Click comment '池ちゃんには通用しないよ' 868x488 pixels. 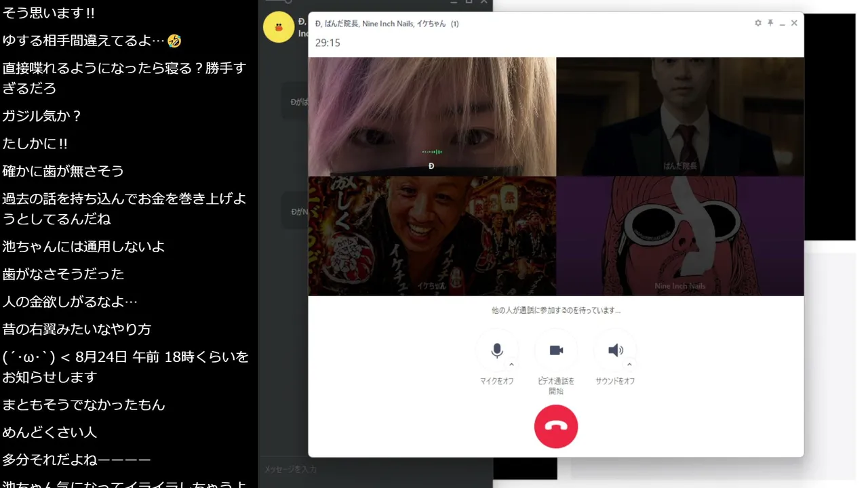point(83,247)
